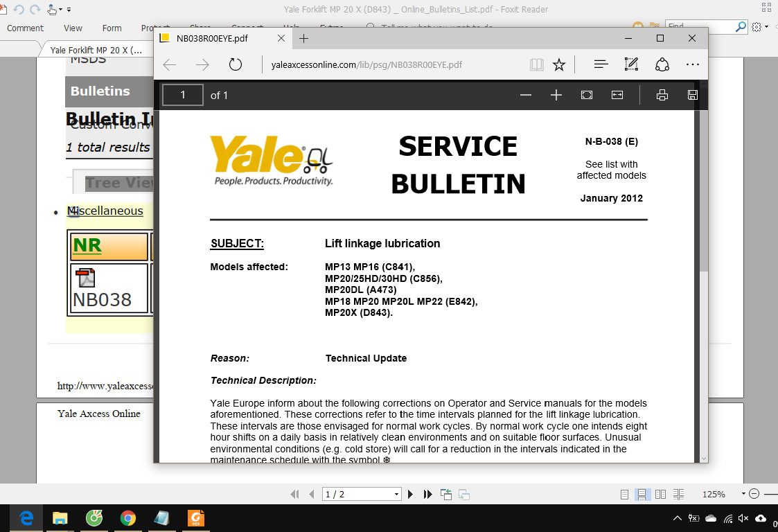The height and width of the screenshot is (532, 778).
Task: Click the muted volume tray icon
Action: 743,518
